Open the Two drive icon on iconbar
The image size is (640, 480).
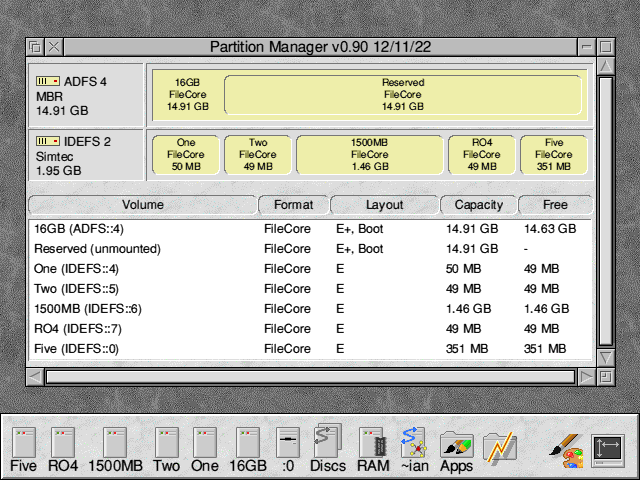tap(166, 449)
